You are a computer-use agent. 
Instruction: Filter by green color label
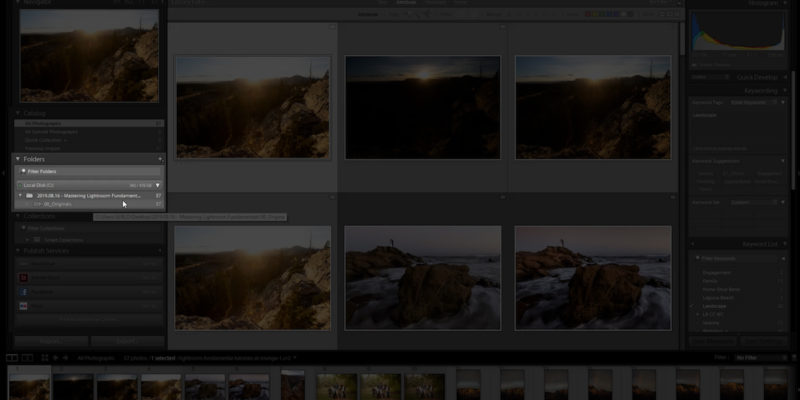pos(602,14)
